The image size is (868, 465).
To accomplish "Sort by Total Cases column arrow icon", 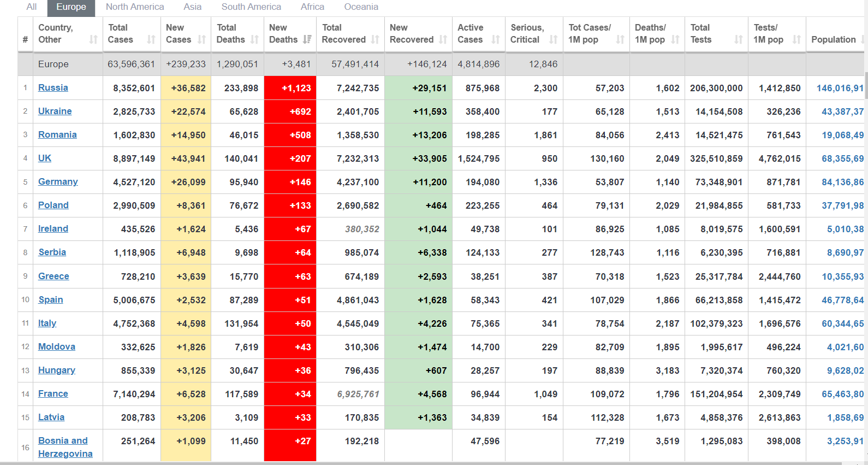I will [x=151, y=39].
